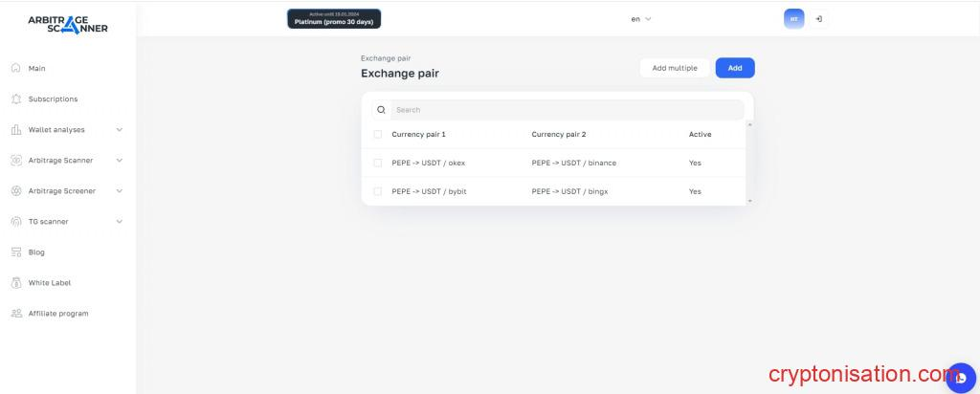Screen dimensions: 980x394
Task: Click the Affiliate program people icon
Action: tap(15, 314)
